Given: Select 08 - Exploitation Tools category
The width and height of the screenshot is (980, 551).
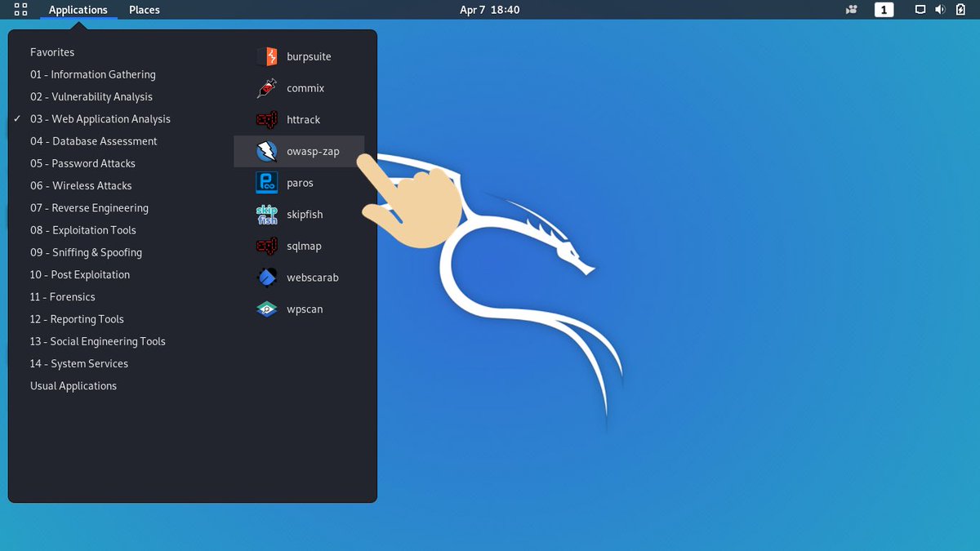Looking at the screenshot, I should click(x=83, y=230).
